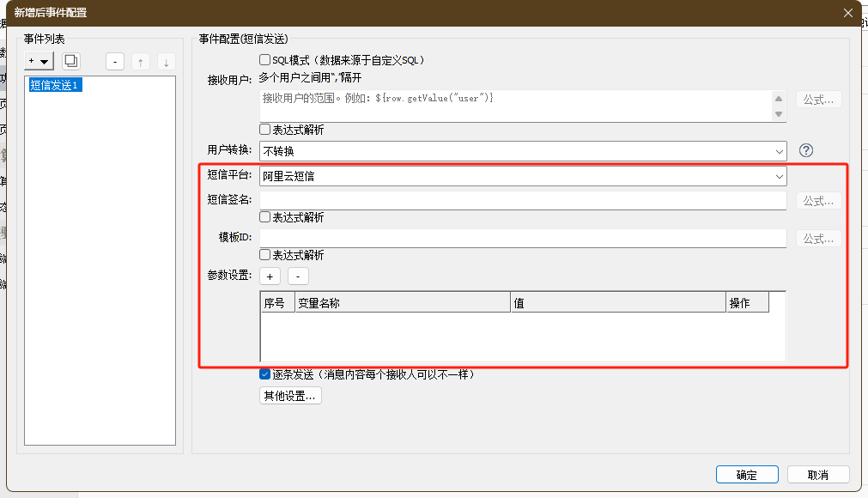
Task: Delete a parameter row with minus button
Action: coord(298,276)
